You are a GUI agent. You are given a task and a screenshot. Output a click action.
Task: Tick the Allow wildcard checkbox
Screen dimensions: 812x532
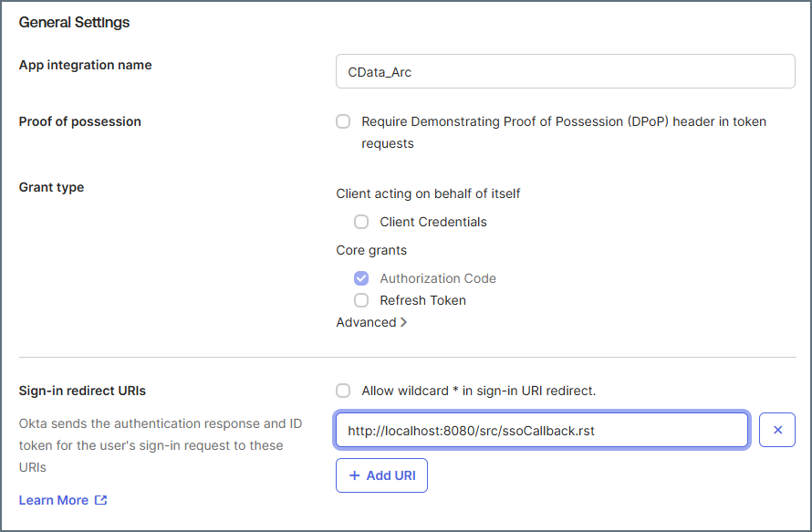[x=343, y=391]
